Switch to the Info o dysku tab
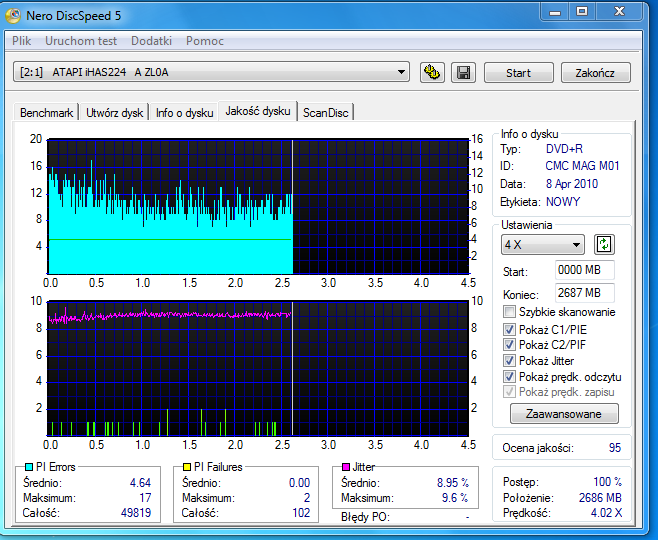This screenshot has width=658, height=540. 185,112
